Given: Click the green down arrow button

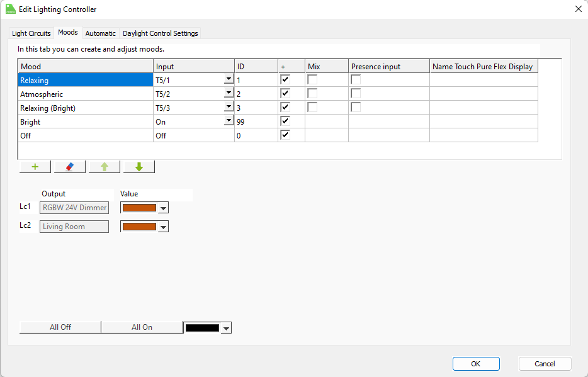Looking at the screenshot, I should pos(139,167).
